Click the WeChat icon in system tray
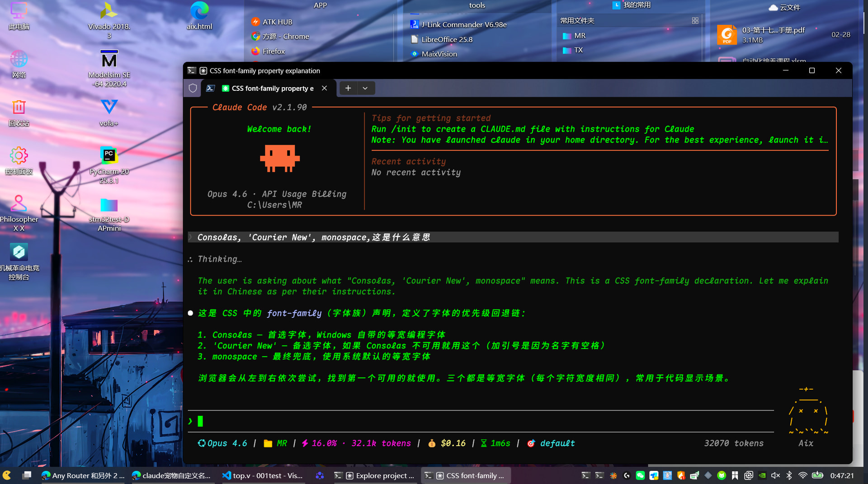This screenshot has height=484, width=868. 640,475
